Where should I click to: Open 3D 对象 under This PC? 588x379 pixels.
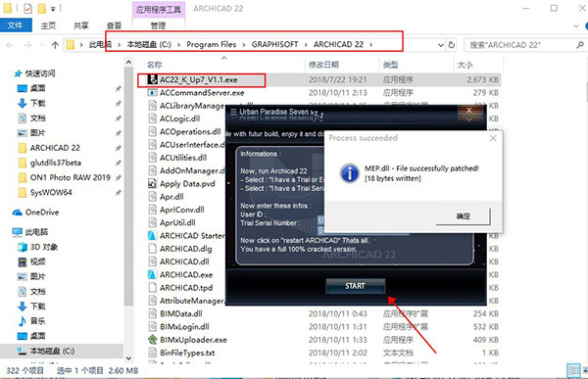[x=44, y=247]
